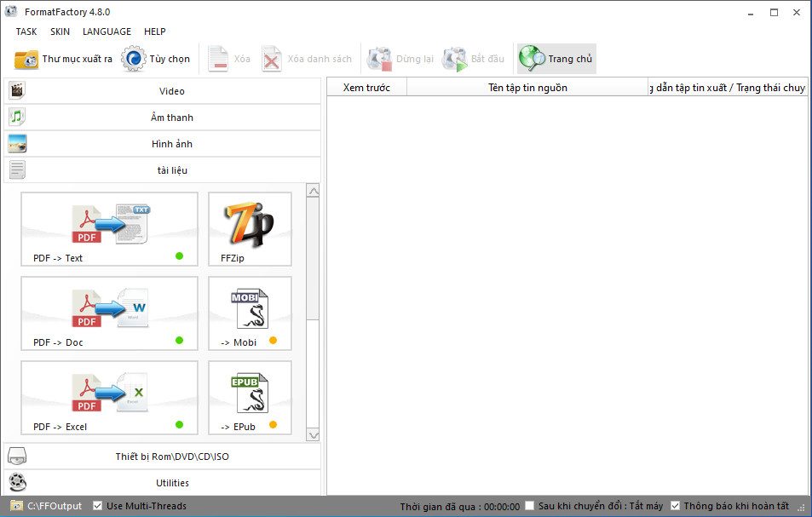The height and width of the screenshot is (517, 812).
Task: Click the Tên tập tin nguồn column header
Action: [x=527, y=88]
